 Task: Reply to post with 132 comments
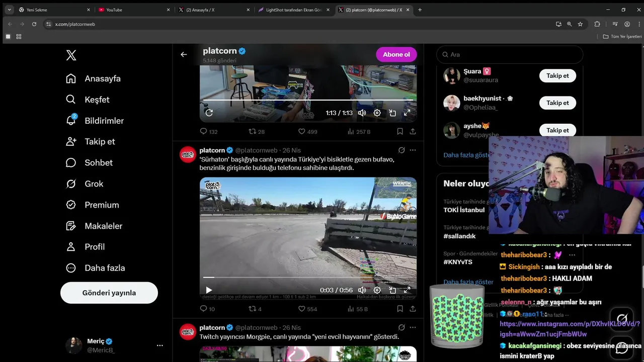tap(209, 132)
